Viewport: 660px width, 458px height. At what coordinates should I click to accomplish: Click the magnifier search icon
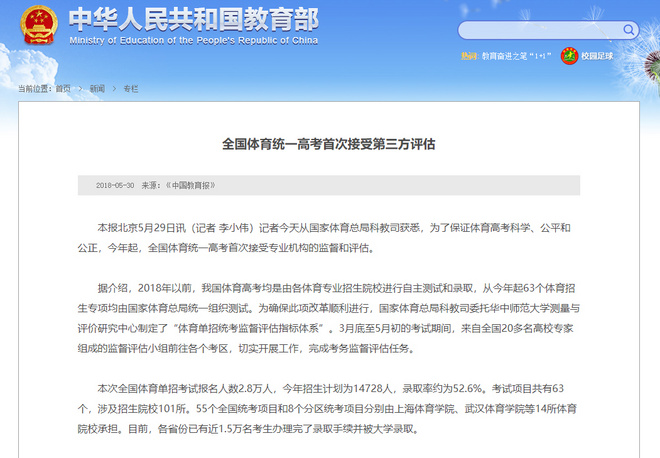tap(628, 30)
